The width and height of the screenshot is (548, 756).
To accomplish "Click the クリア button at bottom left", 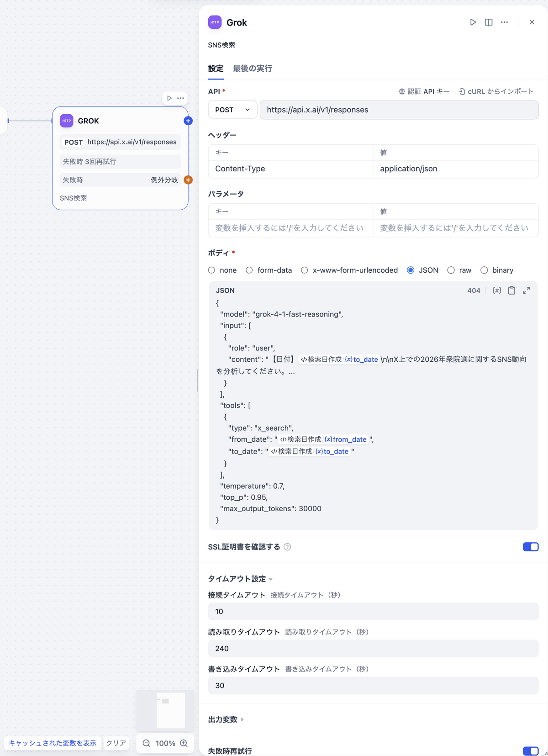I will (116, 743).
